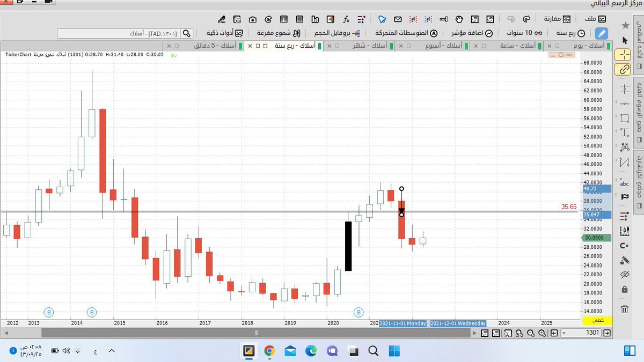Select the rectangle shape tool
The height and width of the screenshot is (362, 644).
tap(624, 118)
